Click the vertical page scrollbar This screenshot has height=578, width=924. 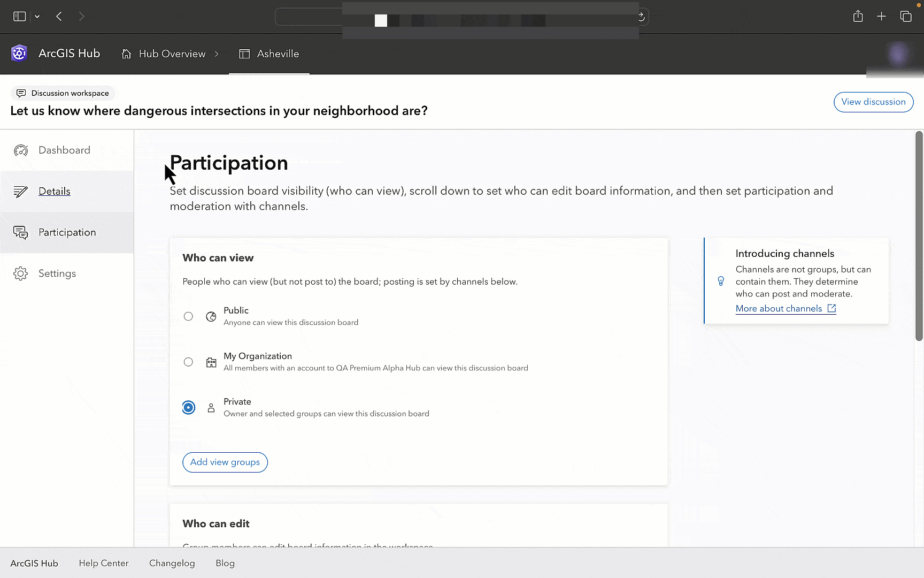click(x=919, y=235)
